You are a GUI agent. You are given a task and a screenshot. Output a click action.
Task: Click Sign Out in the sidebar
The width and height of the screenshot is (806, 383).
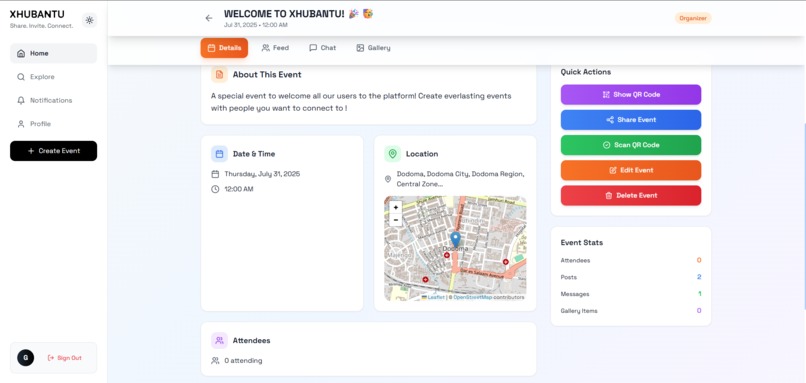coord(65,358)
